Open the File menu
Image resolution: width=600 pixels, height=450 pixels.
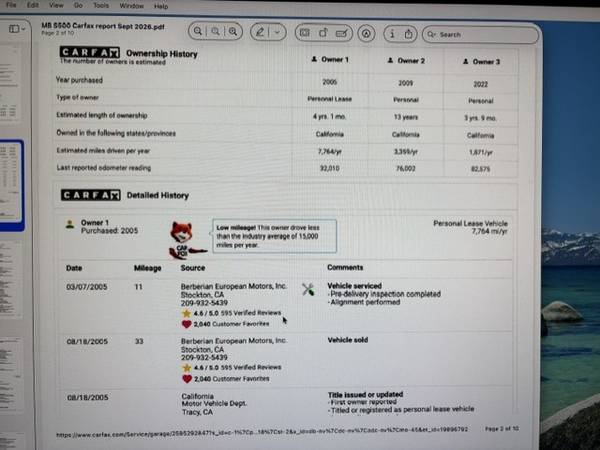pos(11,5)
